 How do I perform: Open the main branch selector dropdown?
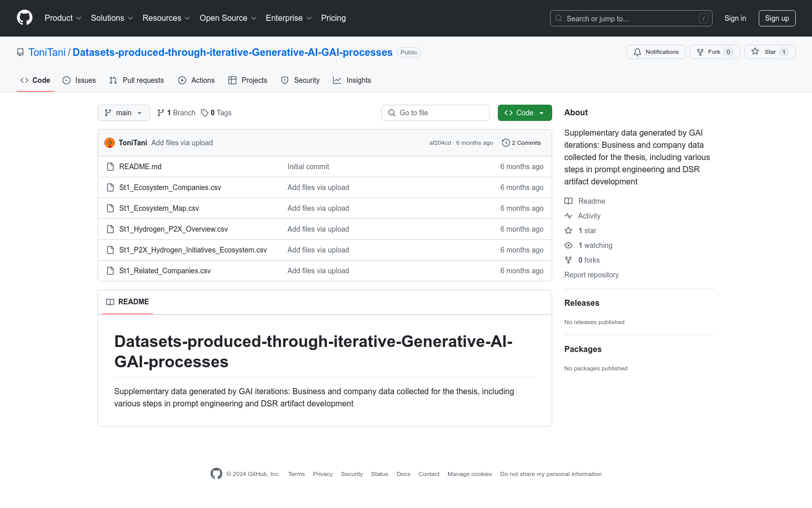point(124,113)
